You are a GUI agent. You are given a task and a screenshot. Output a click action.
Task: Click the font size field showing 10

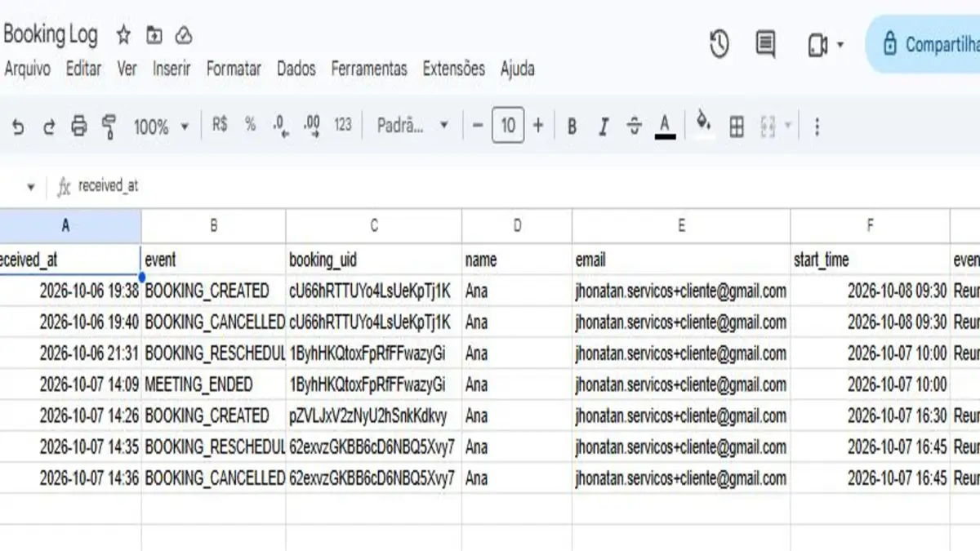508,126
